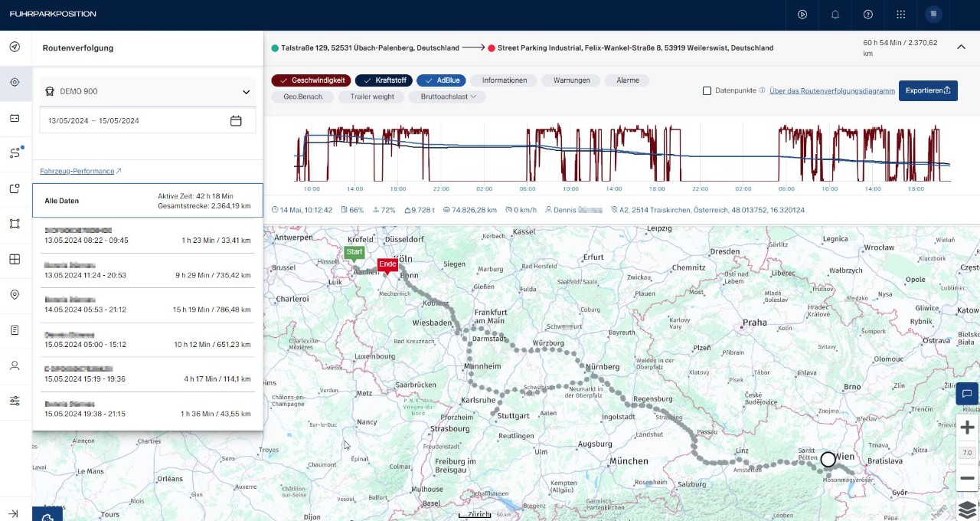
Task: Open Über das Routenverfolgungsdiagramm link
Action: point(832,91)
